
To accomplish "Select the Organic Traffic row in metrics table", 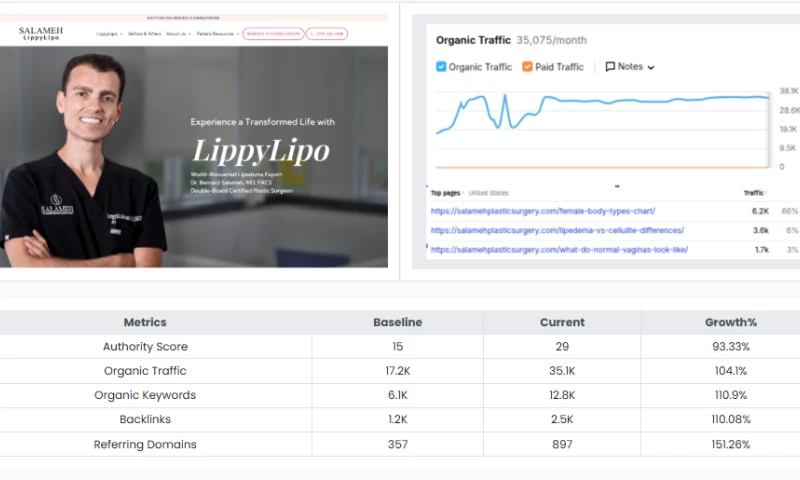I will coord(145,371).
